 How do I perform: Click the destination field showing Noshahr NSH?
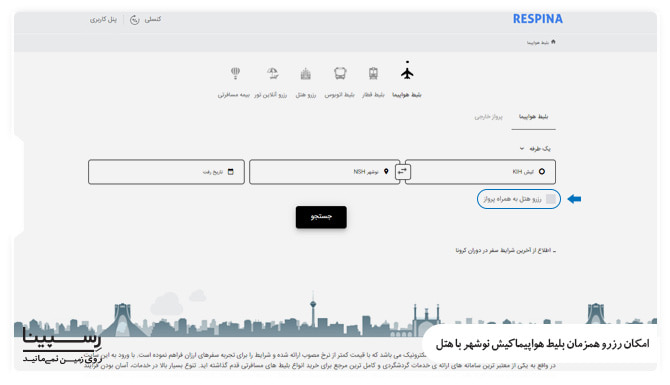click(324, 172)
